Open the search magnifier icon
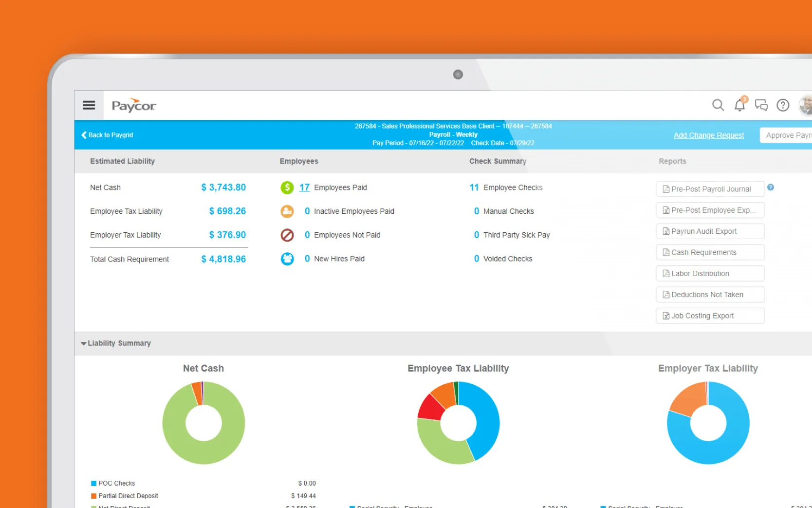The width and height of the screenshot is (812, 508). click(718, 105)
